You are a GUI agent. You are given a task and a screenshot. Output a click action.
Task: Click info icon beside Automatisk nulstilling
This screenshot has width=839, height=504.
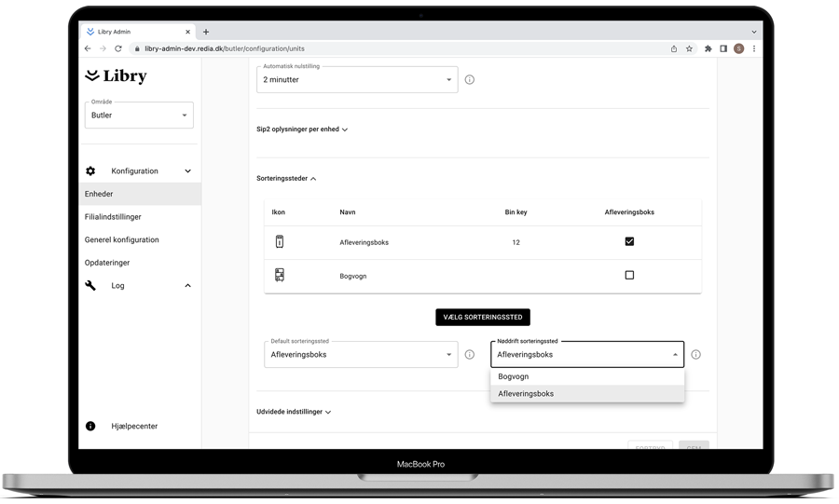pyautogui.click(x=470, y=80)
